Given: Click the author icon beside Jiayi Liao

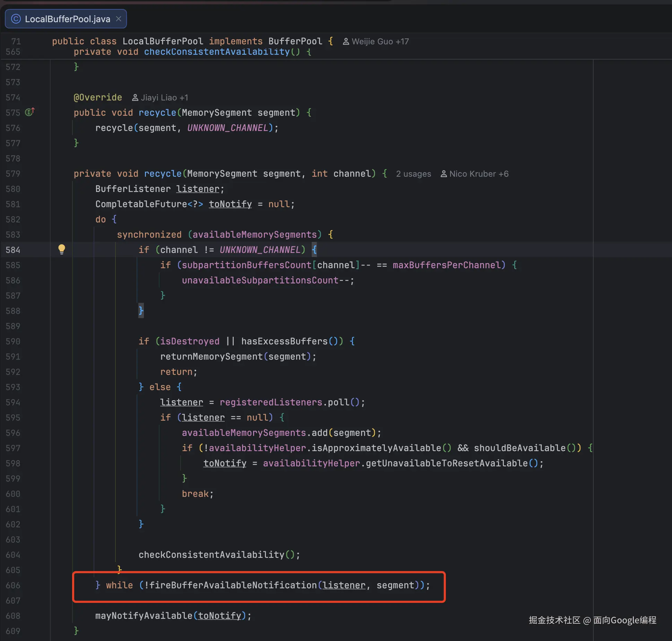Looking at the screenshot, I should click(x=135, y=98).
